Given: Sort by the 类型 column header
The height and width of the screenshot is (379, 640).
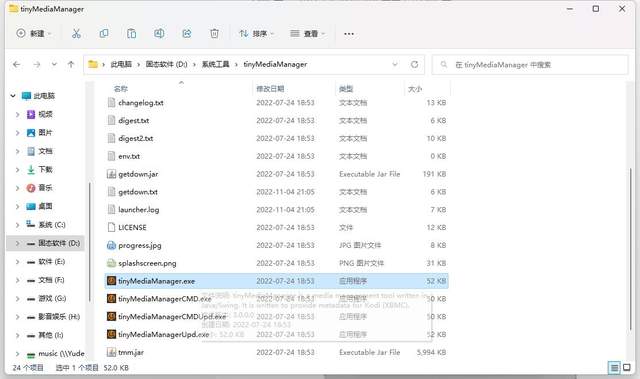Looking at the screenshot, I should tap(346, 89).
